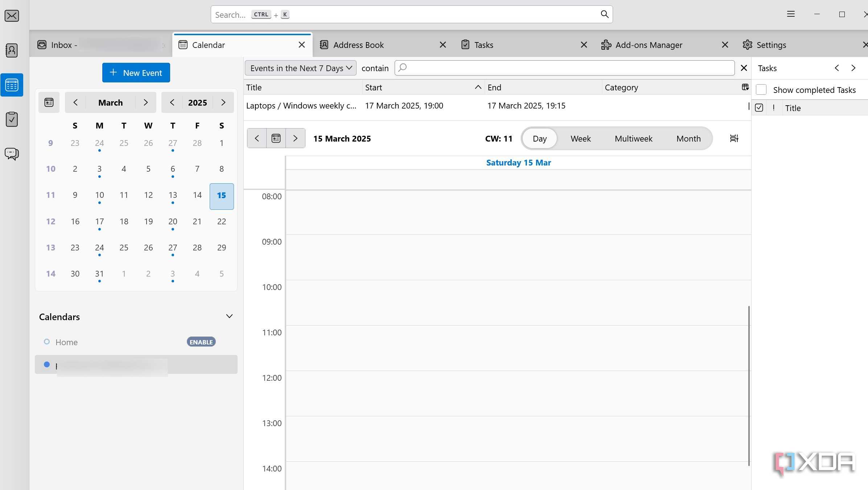868x490 pixels.
Task: Select Multiweek view
Action: click(633, 138)
